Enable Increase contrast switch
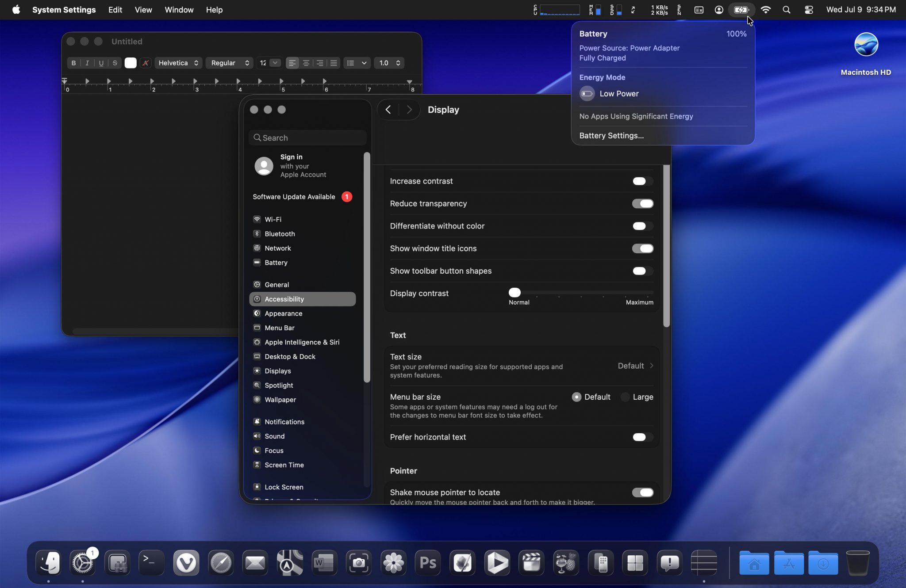This screenshot has height=588, width=906. tap(642, 181)
